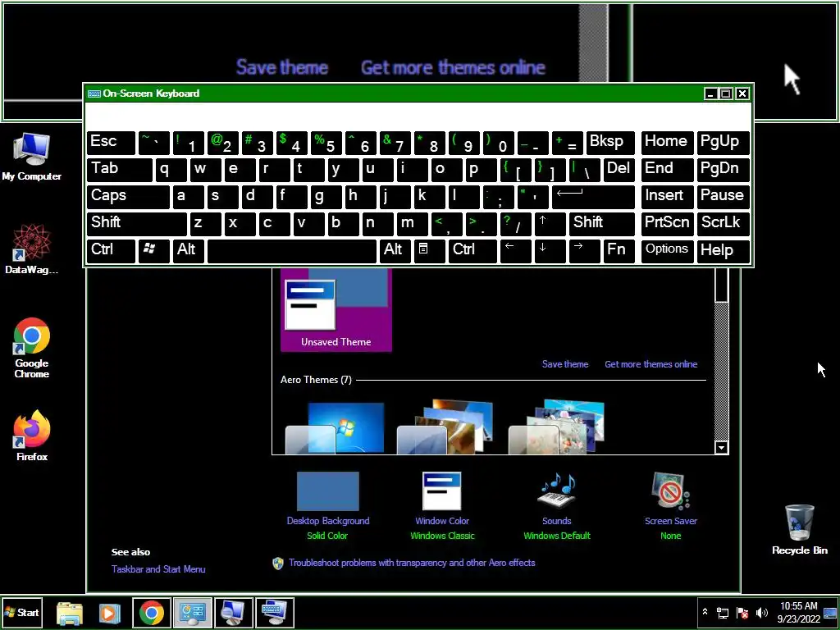Viewport: 840px width, 630px height.
Task: Toggle Caps lock on the keyboard
Action: [127, 196]
